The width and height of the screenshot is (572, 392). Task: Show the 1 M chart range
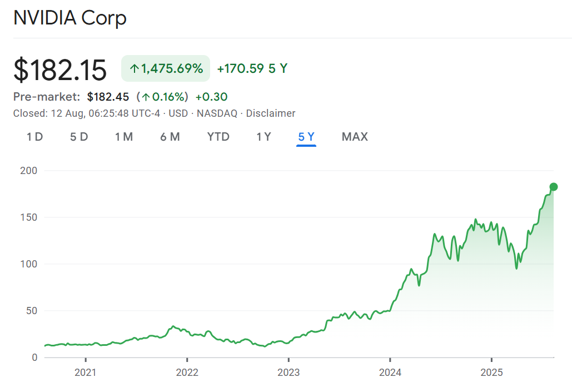point(124,137)
